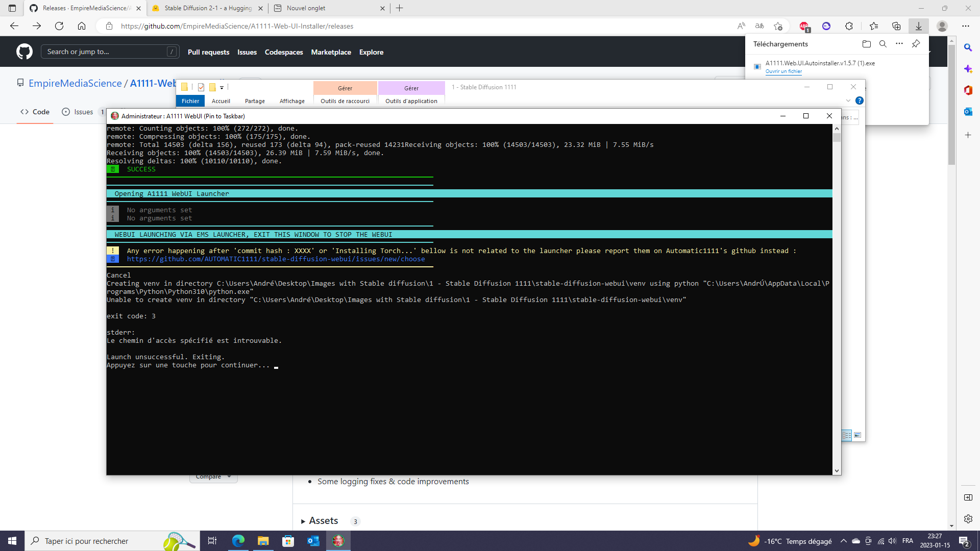Open Edge sidebar settings gear

point(968,519)
